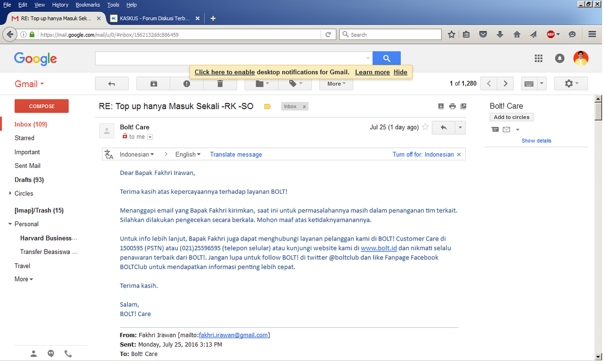Viewport: 604px width, 364px height.
Task: Open the Google apps grid
Action: point(538,58)
